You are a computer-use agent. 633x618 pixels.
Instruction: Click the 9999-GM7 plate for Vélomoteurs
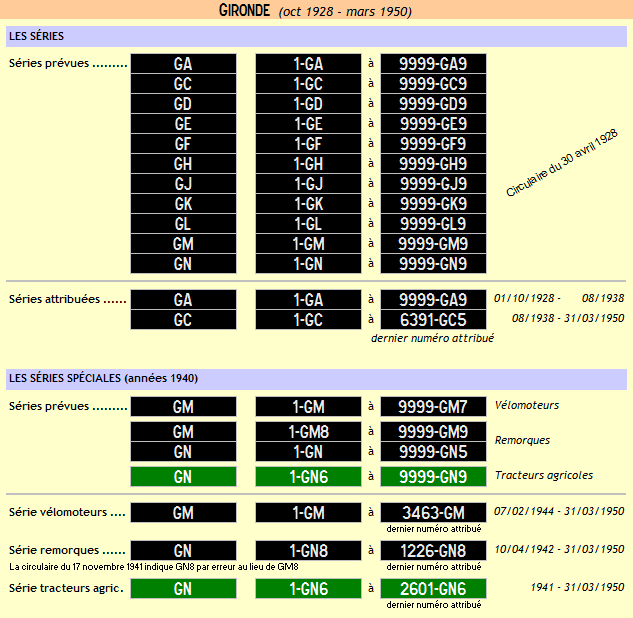433,407
